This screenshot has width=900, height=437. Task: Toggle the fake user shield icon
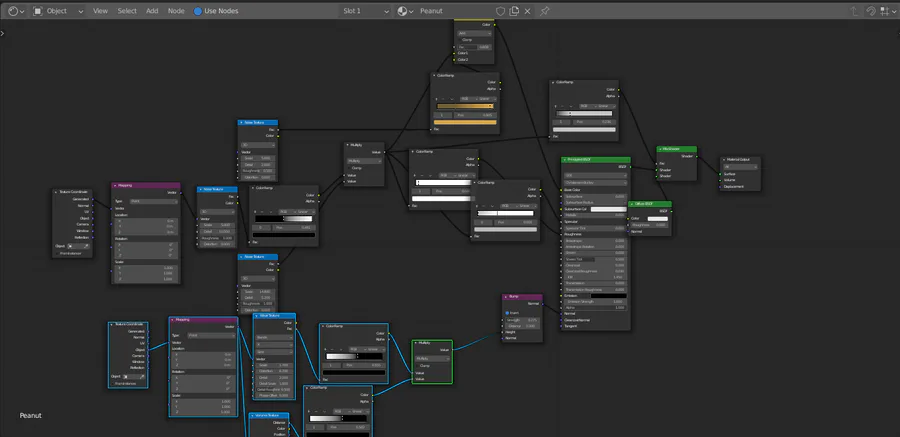(501, 11)
